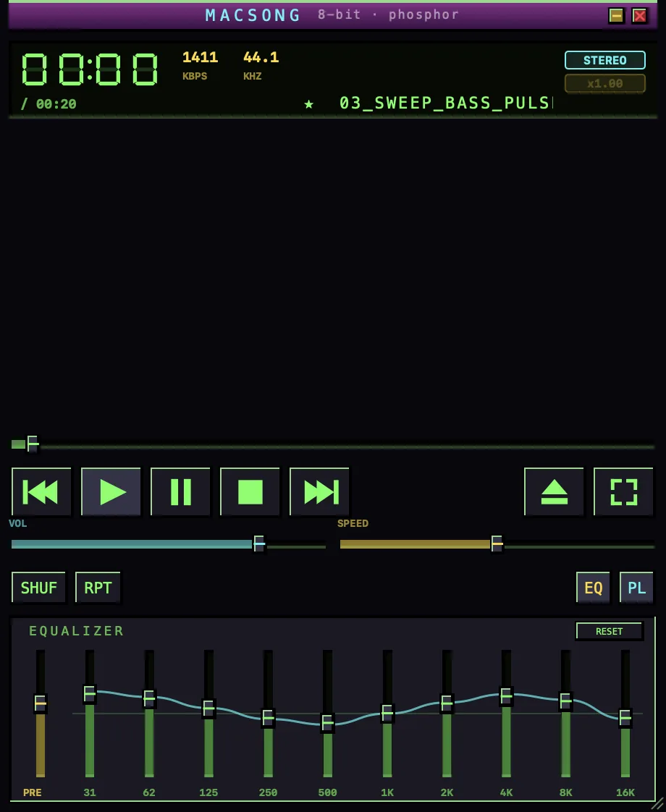Toggle RPT repeat mode
The width and height of the screenshot is (666, 812).
pos(98,588)
